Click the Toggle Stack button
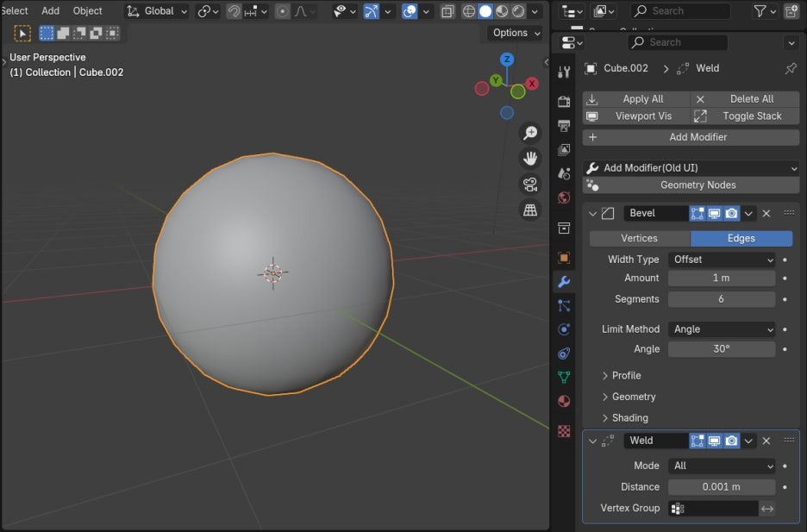This screenshot has height=532, width=807. [745, 116]
